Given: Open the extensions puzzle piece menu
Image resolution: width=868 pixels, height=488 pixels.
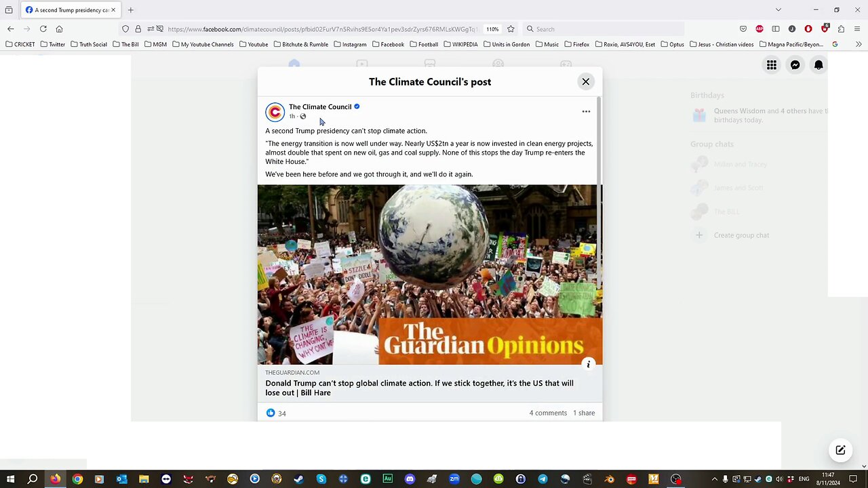Looking at the screenshot, I should click(841, 29).
